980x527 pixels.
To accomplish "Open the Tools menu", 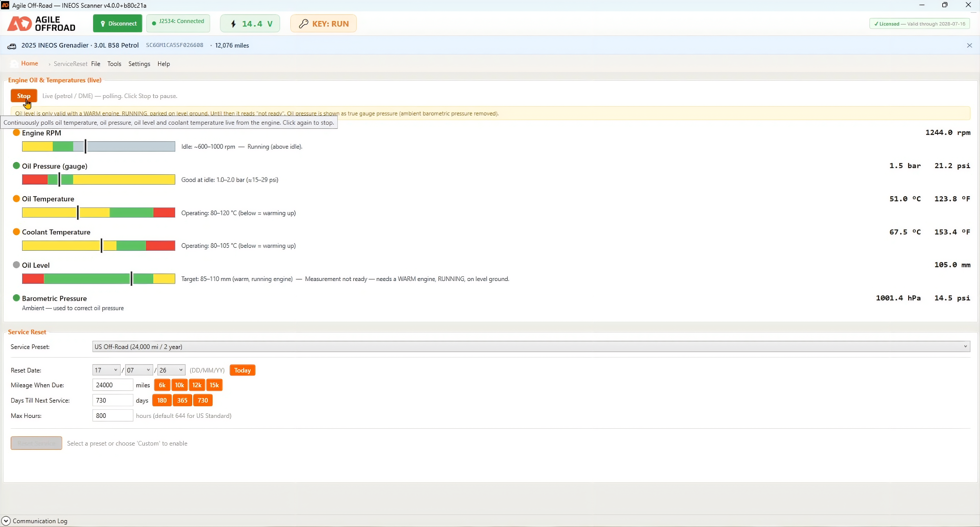I will 114,64.
